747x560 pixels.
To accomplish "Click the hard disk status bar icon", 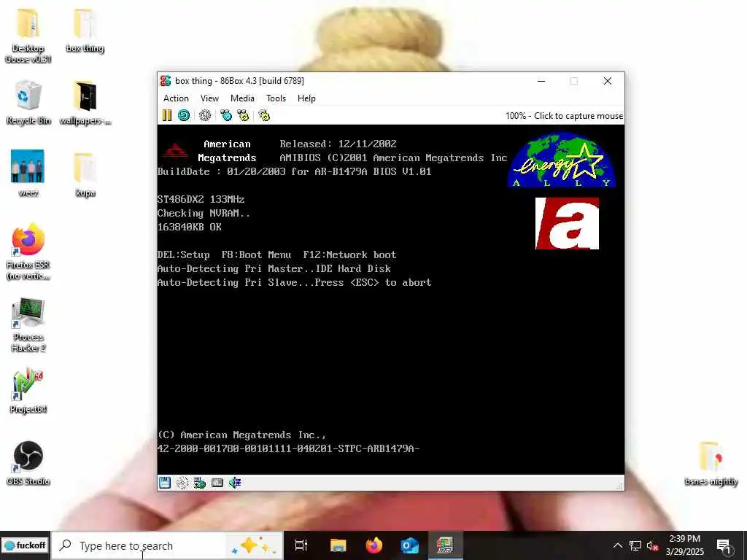I will click(x=217, y=483).
